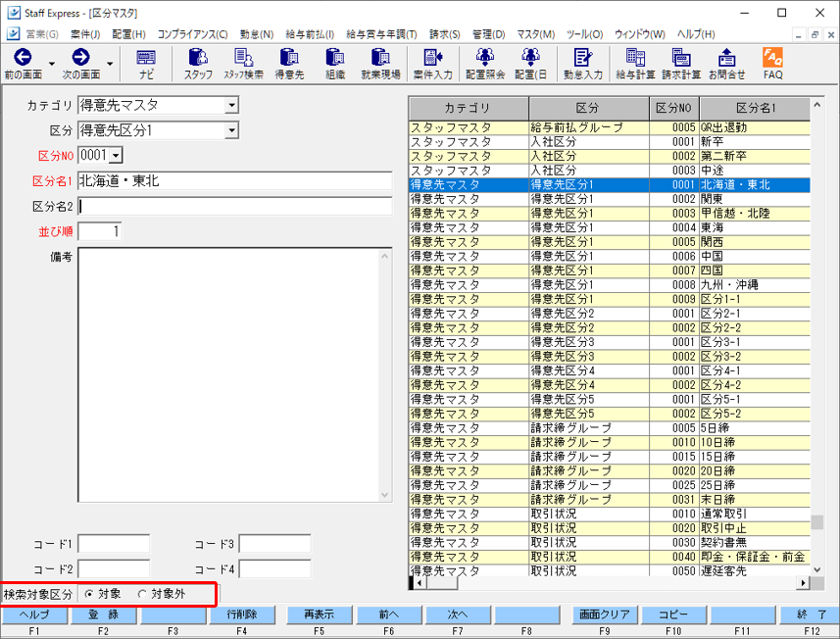Click the 次へ F7 button

tap(458, 614)
